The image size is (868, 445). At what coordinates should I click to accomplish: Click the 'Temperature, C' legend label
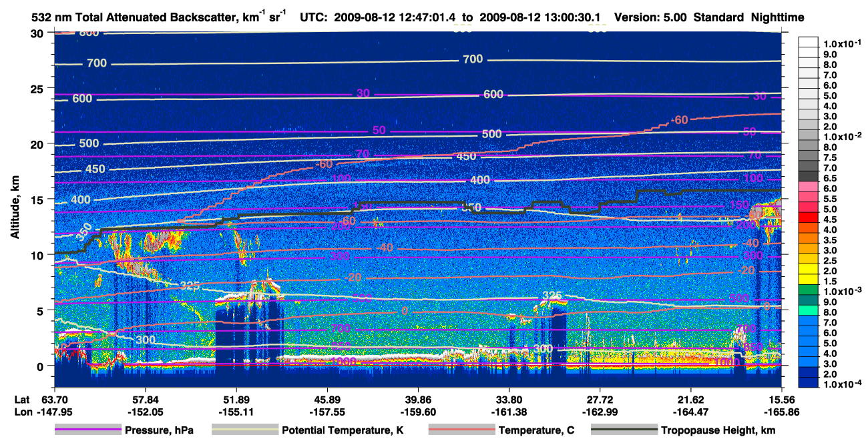pyautogui.click(x=536, y=430)
